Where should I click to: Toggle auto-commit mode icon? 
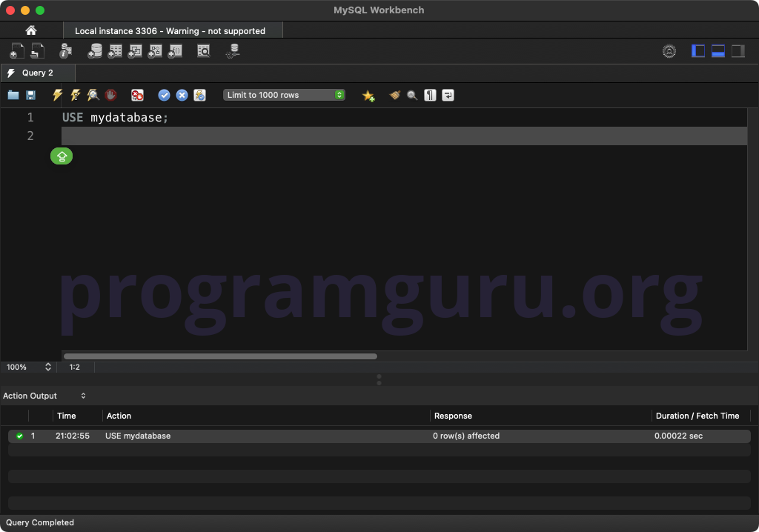(199, 95)
